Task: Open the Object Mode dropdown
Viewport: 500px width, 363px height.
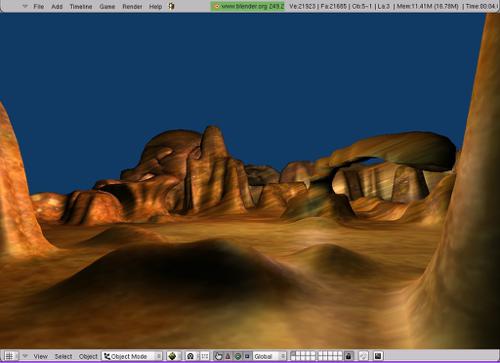Action: point(133,356)
